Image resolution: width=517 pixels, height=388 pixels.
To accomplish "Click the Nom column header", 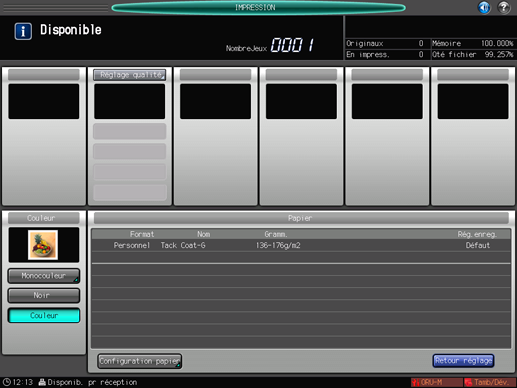I will click(203, 234).
